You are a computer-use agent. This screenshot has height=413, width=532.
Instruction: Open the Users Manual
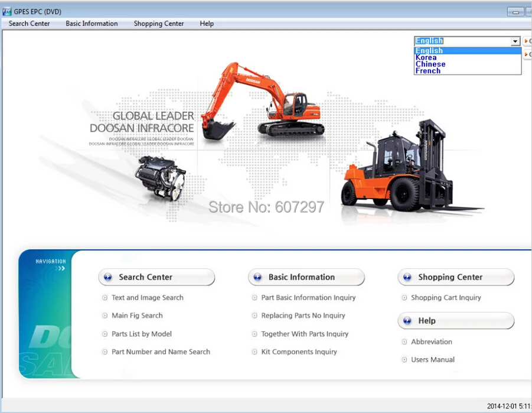tap(432, 359)
